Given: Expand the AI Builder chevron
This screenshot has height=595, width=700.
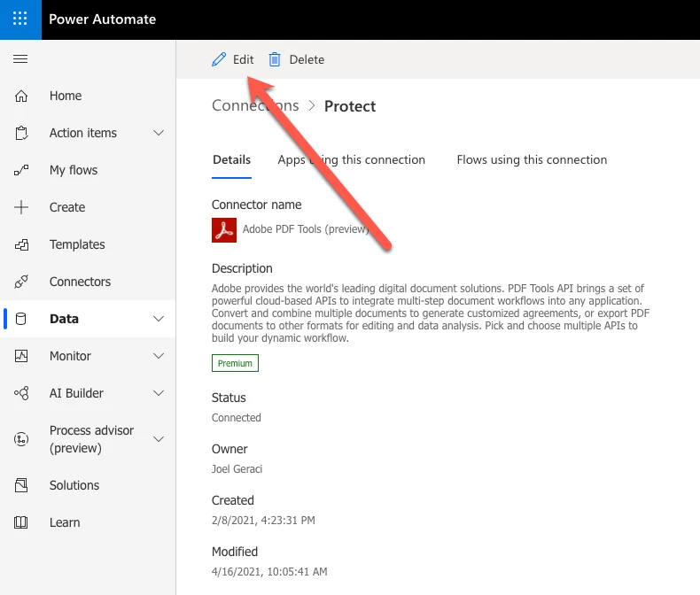Looking at the screenshot, I should point(159,393).
